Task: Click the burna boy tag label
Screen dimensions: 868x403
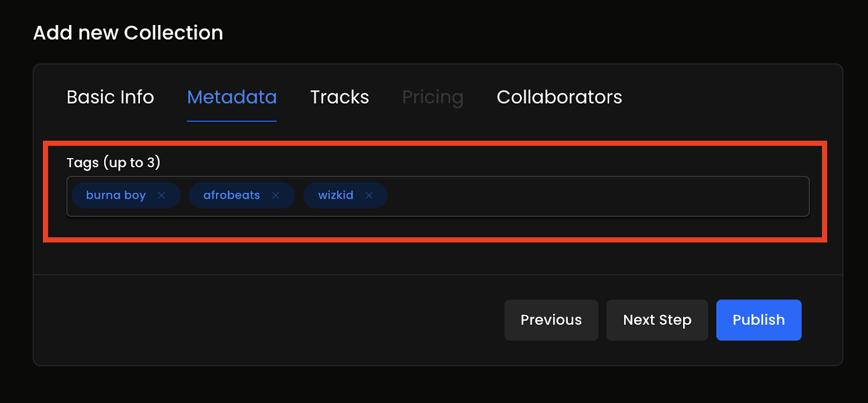Action: click(116, 196)
